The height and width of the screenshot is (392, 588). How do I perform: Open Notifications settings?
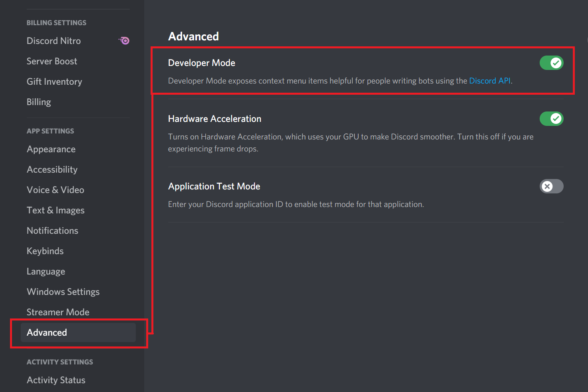coord(52,230)
